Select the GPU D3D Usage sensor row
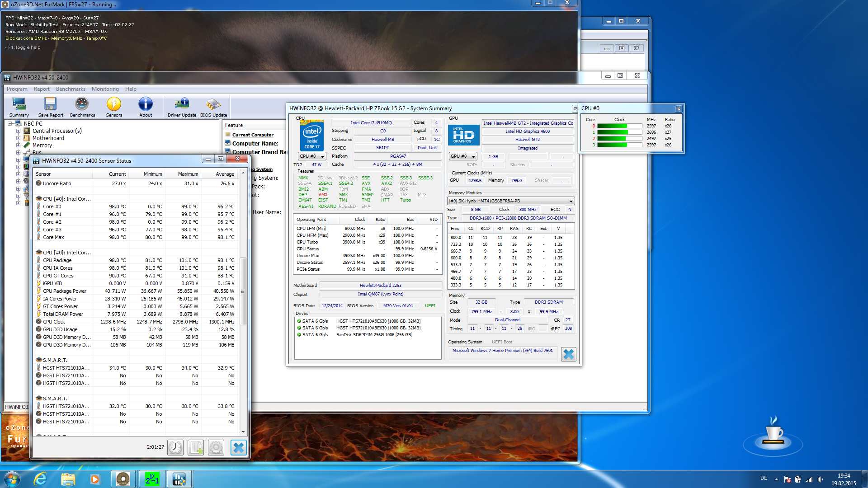This screenshot has height=488, width=868. click(136, 329)
